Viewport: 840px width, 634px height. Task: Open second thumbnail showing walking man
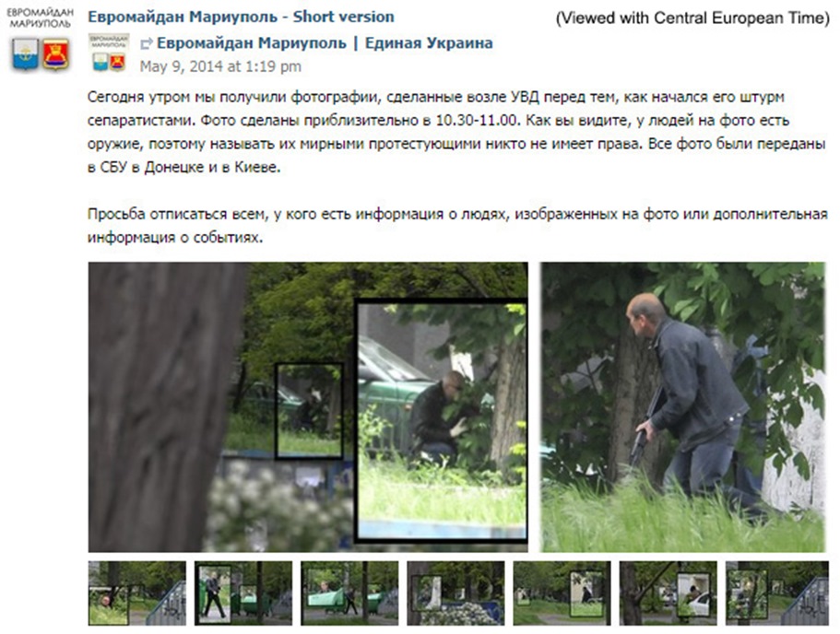click(x=243, y=593)
